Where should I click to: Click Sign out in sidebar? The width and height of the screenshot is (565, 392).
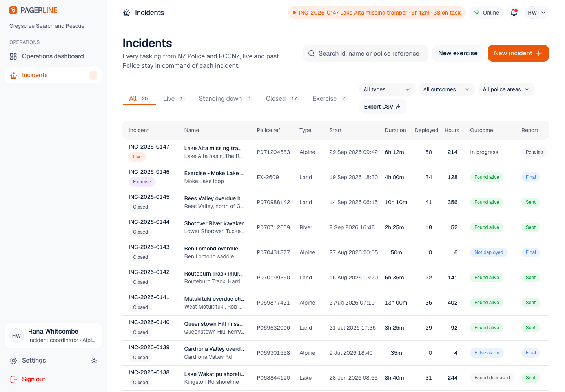click(53, 379)
